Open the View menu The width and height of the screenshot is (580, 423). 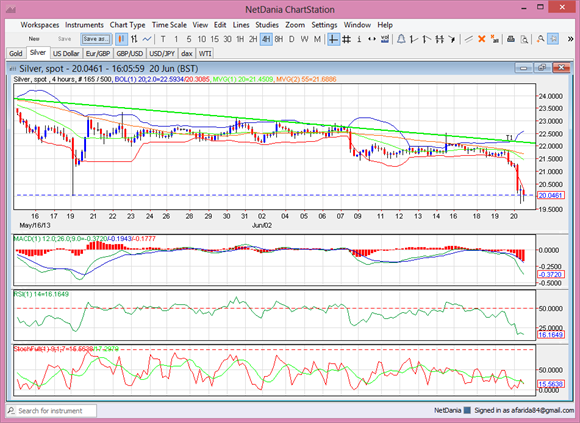pos(200,25)
